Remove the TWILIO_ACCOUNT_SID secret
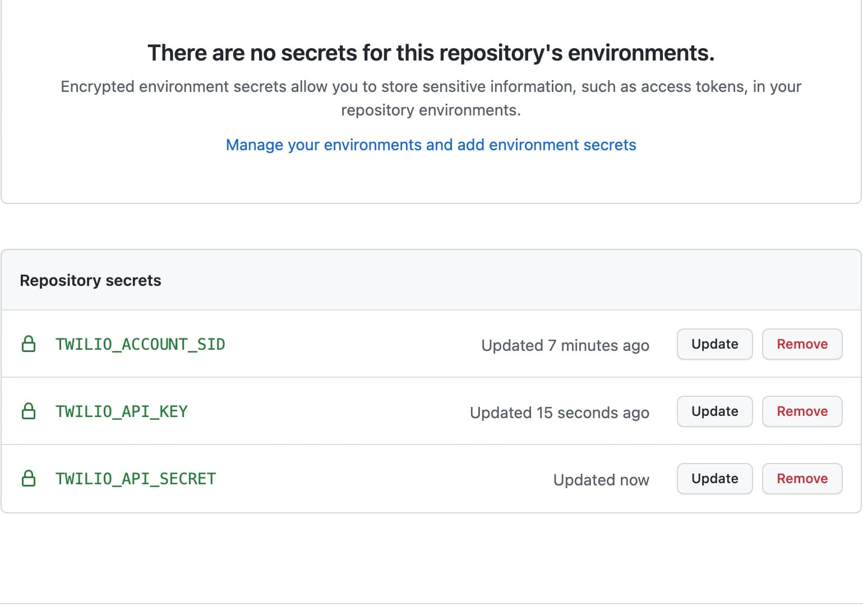863x616 pixels. [x=802, y=344]
